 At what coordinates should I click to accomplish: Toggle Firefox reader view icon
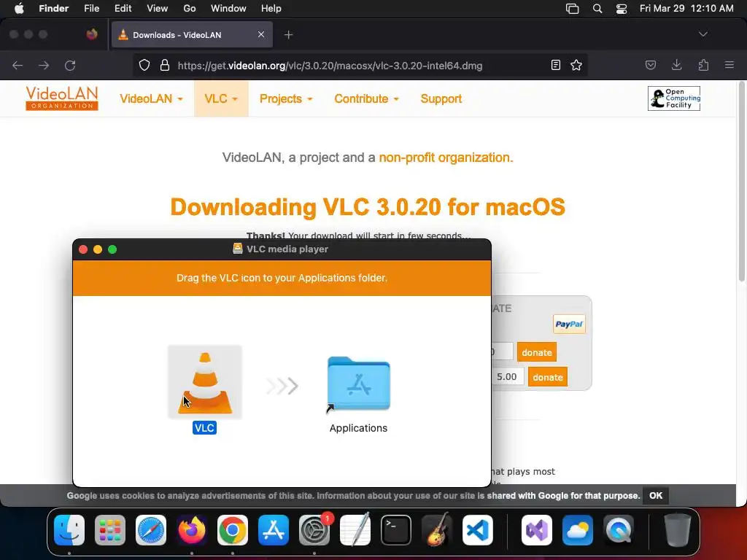pyautogui.click(x=555, y=65)
